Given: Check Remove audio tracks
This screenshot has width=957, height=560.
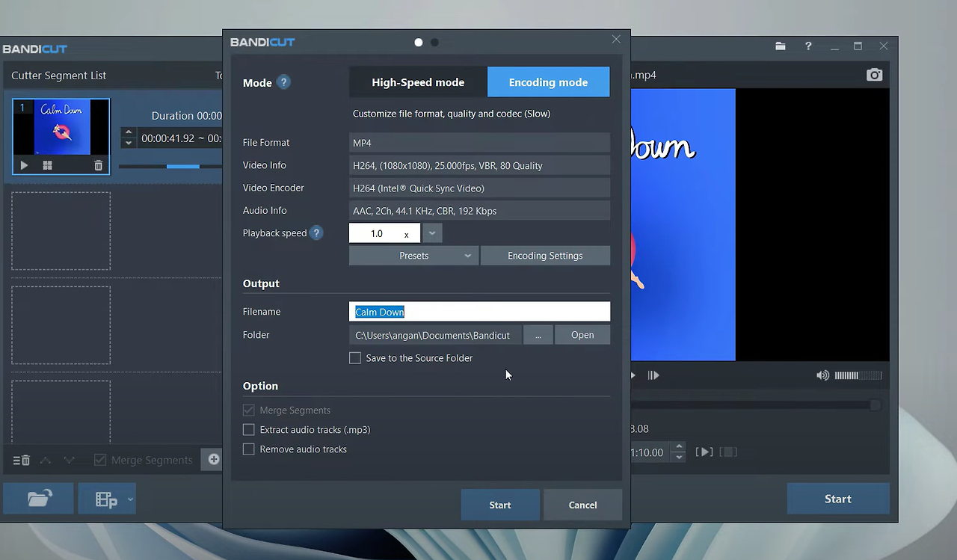Looking at the screenshot, I should (x=249, y=449).
